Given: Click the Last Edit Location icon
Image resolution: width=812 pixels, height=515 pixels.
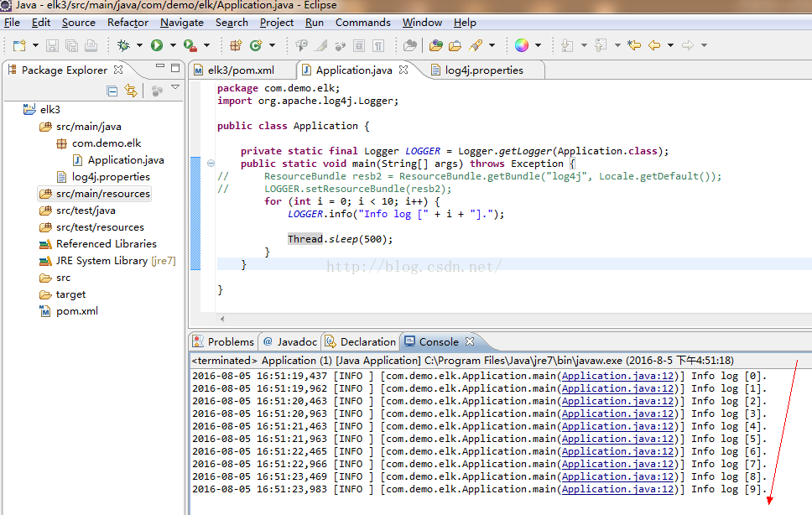Looking at the screenshot, I should [x=634, y=45].
